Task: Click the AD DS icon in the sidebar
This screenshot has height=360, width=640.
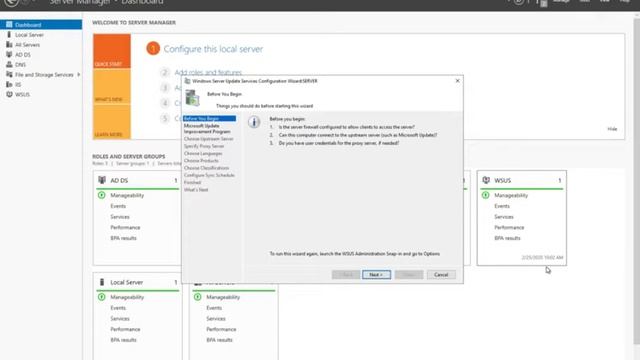Action: [9, 54]
